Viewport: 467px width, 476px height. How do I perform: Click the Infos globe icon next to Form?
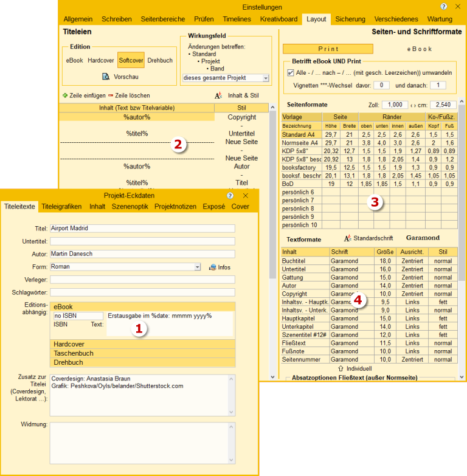[x=213, y=267]
